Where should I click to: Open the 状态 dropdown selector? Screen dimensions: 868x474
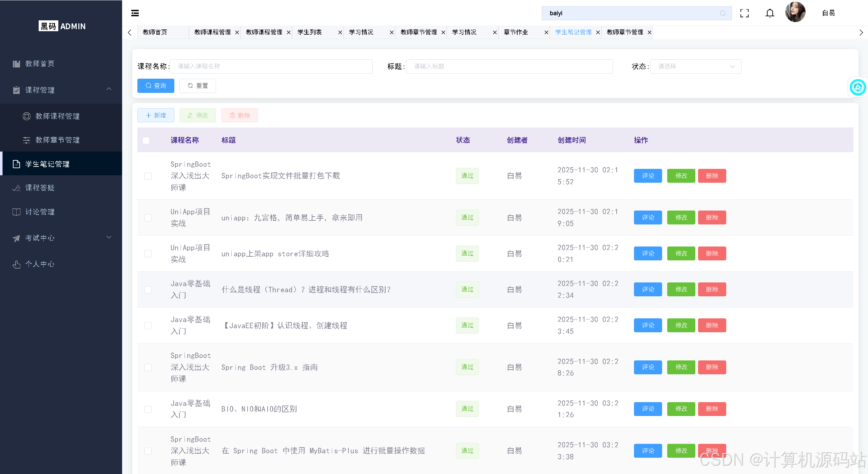click(x=695, y=66)
